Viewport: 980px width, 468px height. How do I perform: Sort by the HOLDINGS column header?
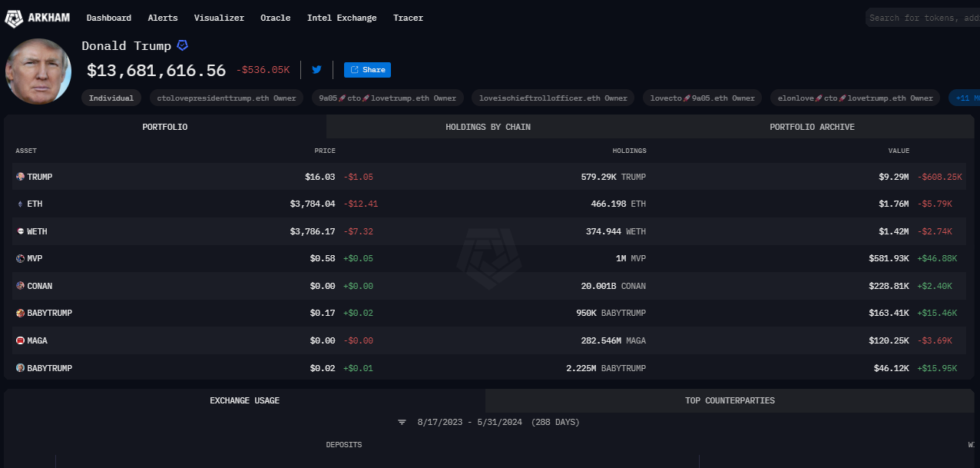pyautogui.click(x=629, y=151)
